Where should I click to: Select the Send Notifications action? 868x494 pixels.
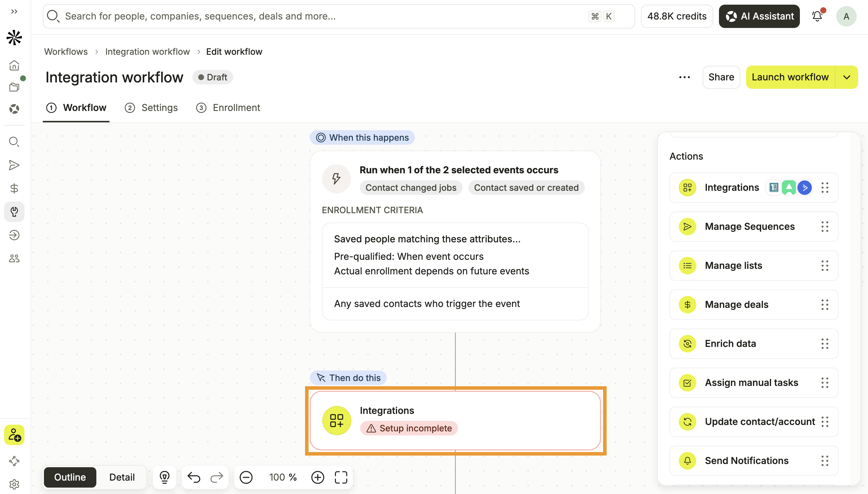(754, 461)
